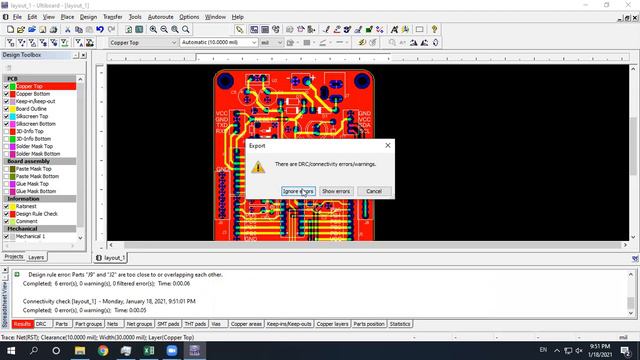Click Show errors in Export dialog
640x360 pixels.
pyautogui.click(x=336, y=191)
